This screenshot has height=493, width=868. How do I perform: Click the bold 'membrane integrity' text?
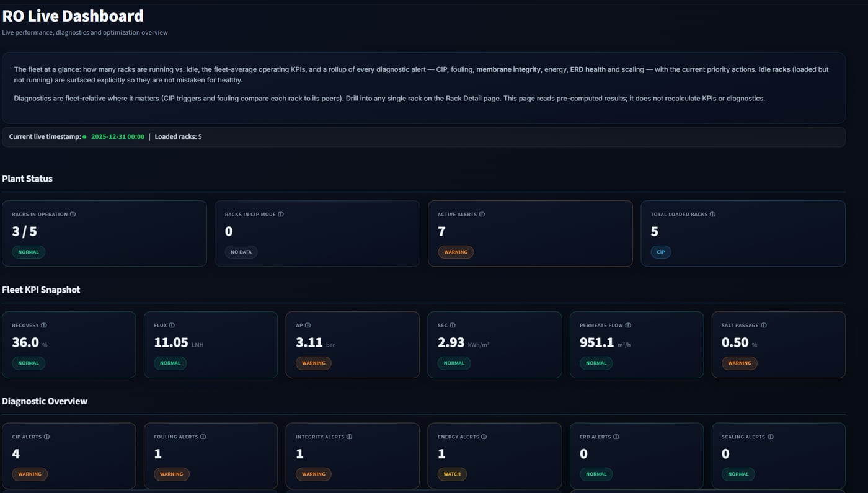(508, 70)
